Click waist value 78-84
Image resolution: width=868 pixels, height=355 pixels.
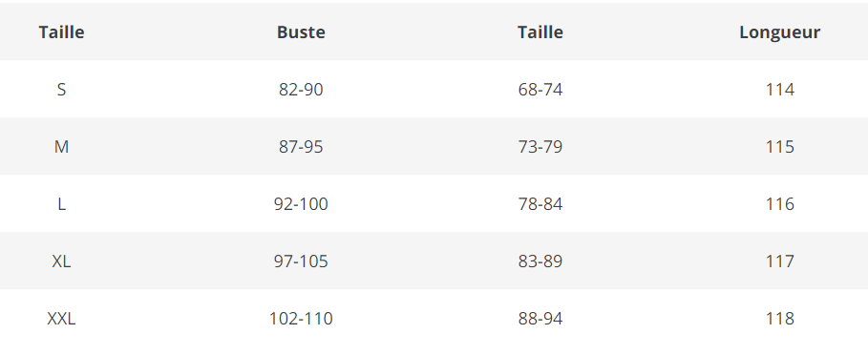[540, 204]
